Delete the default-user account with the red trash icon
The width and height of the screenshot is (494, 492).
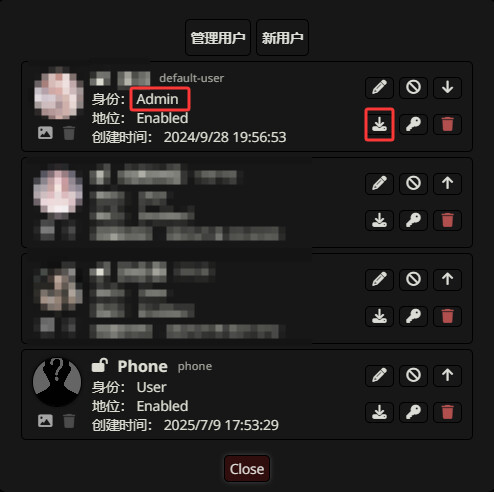(x=447, y=124)
